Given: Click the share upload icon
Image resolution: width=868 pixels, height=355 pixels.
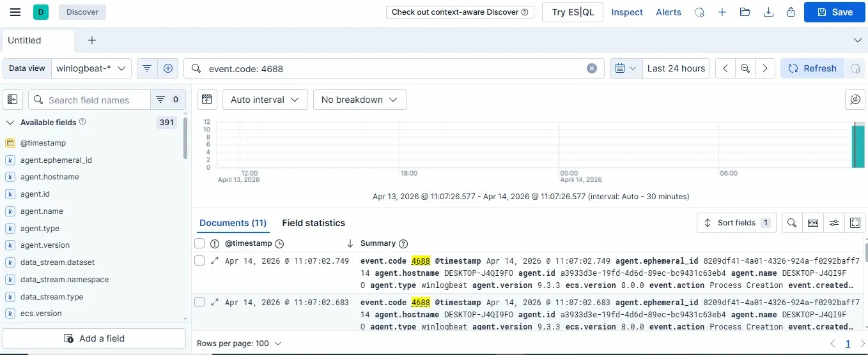Looking at the screenshot, I should point(791,12).
